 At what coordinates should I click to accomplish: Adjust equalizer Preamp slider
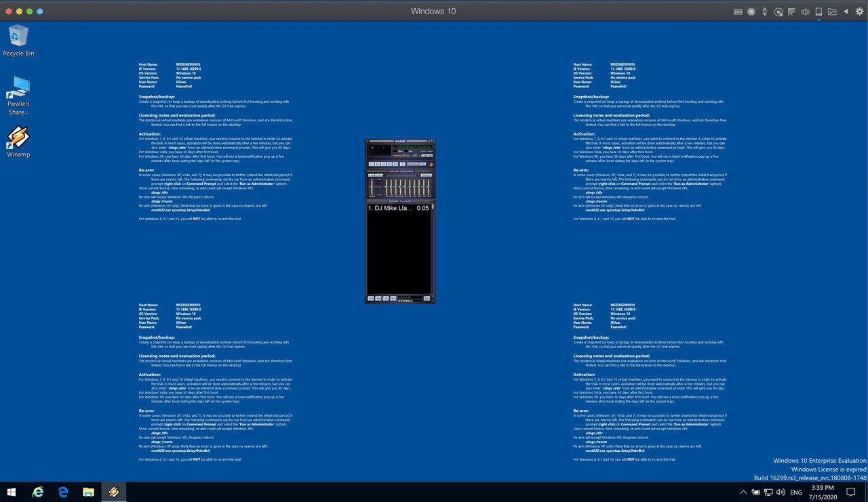(372, 187)
